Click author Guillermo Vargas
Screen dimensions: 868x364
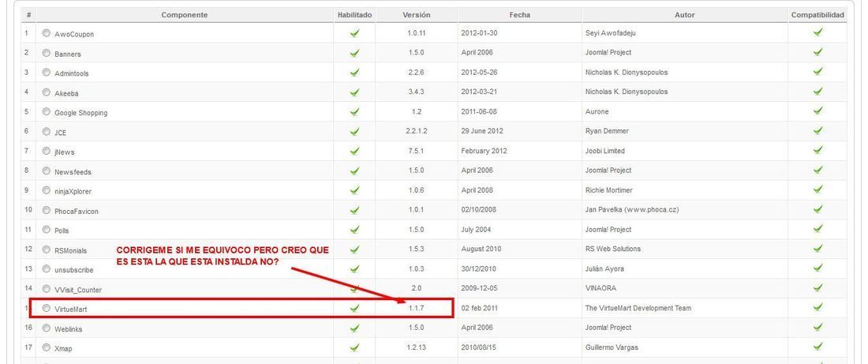(611, 347)
